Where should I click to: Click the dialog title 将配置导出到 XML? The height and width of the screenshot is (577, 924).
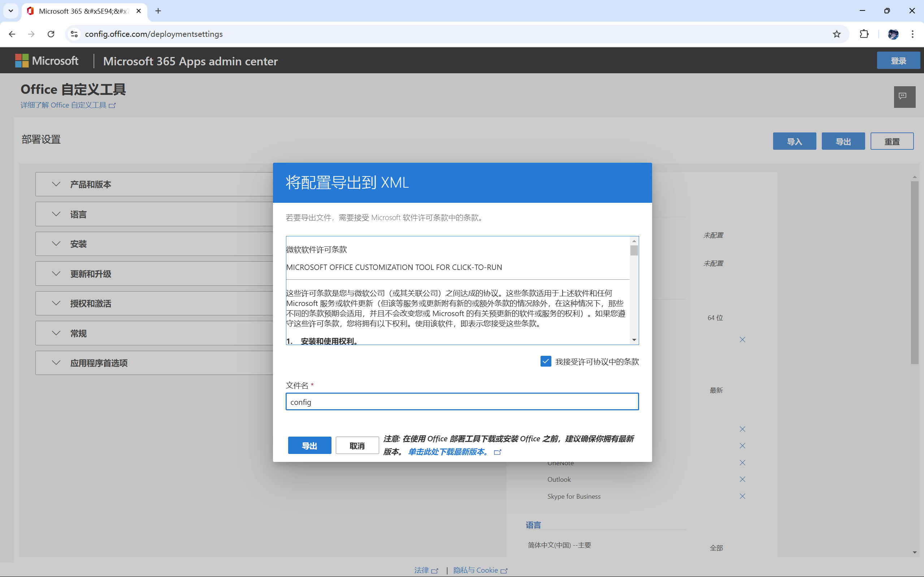pyautogui.click(x=347, y=183)
